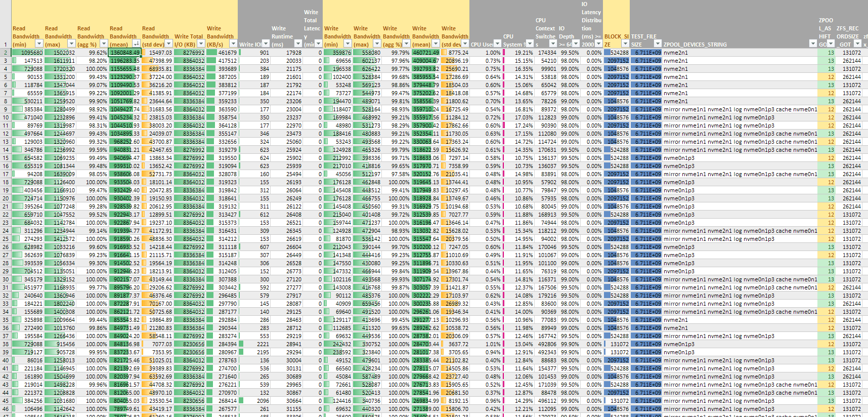This screenshot has width=868, height=417.
Task: Open filter dropdown for Write IOPS column
Action: click(266, 44)
